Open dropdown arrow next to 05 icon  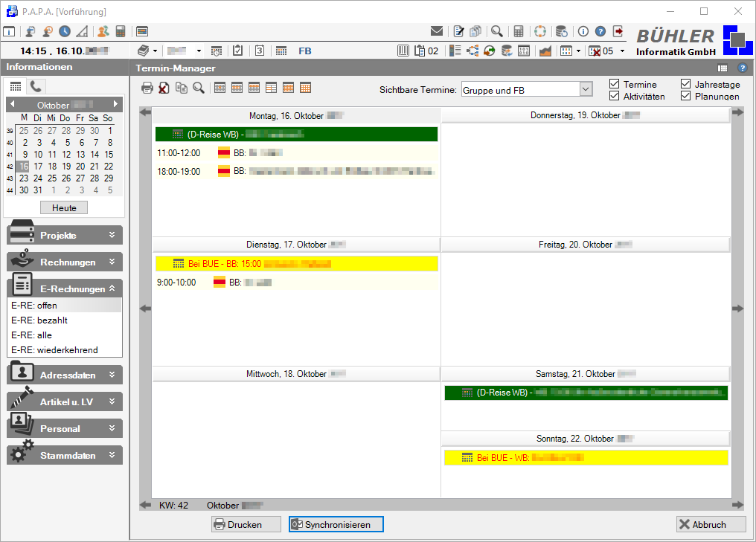pyautogui.click(x=622, y=51)
